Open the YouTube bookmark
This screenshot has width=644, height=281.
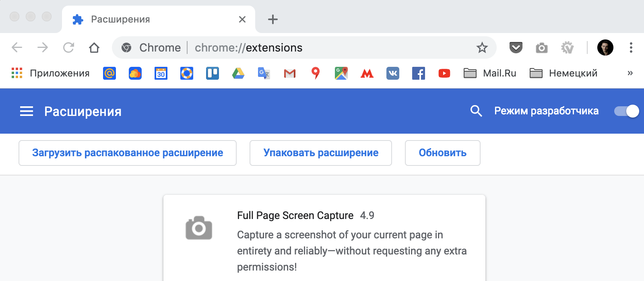tap(444, 73)
